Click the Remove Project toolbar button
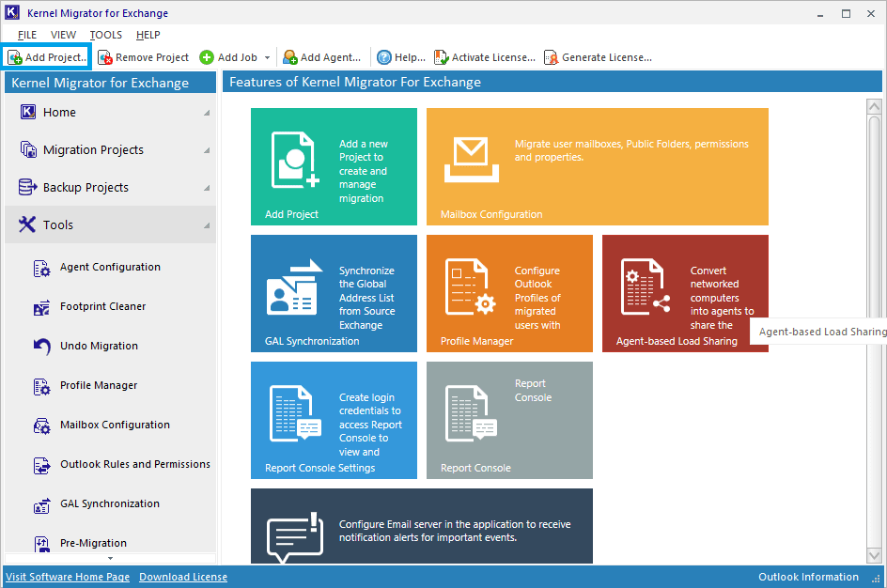This screenshot has width=887, height=588. (143, 57)
